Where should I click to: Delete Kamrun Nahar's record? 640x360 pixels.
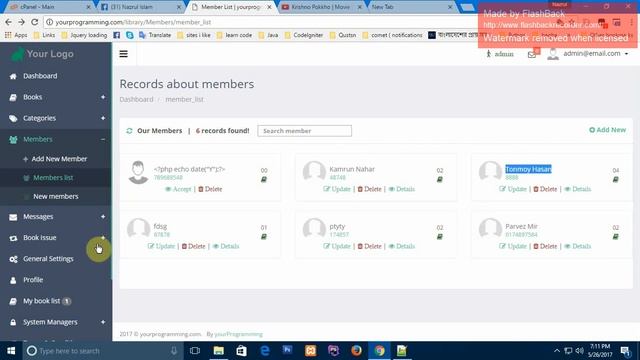(x=369, y=189)
